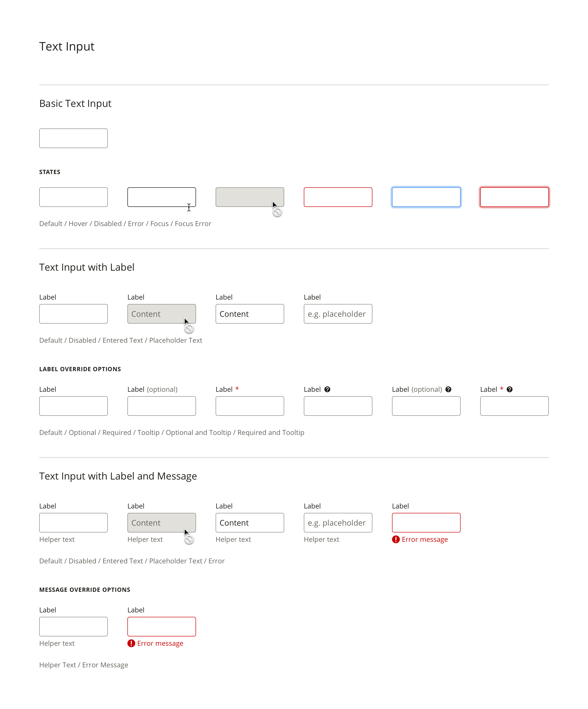This screenshot has width=588, height=709.
Task: Click 'Helper Text / Error Message' caption
Action: coord(84,665)
